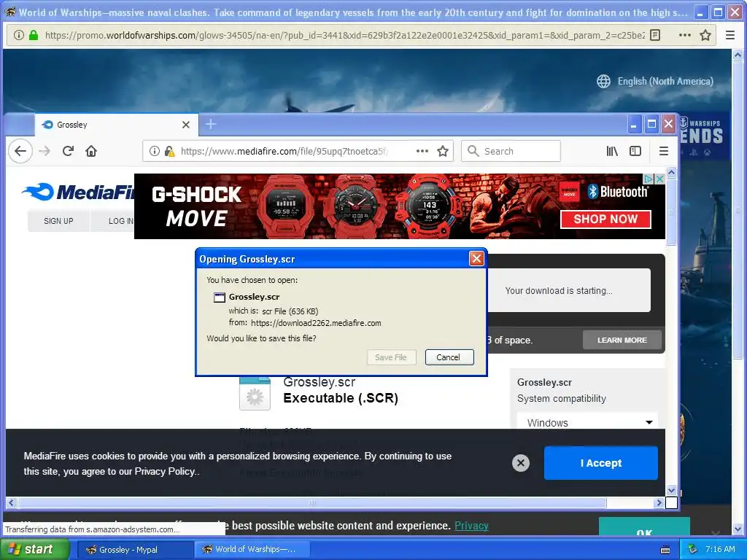This screenshot has width=747, height=560.
Task: Open hamburger menu in World of Warships window
Action: click(x=729, y=35)
